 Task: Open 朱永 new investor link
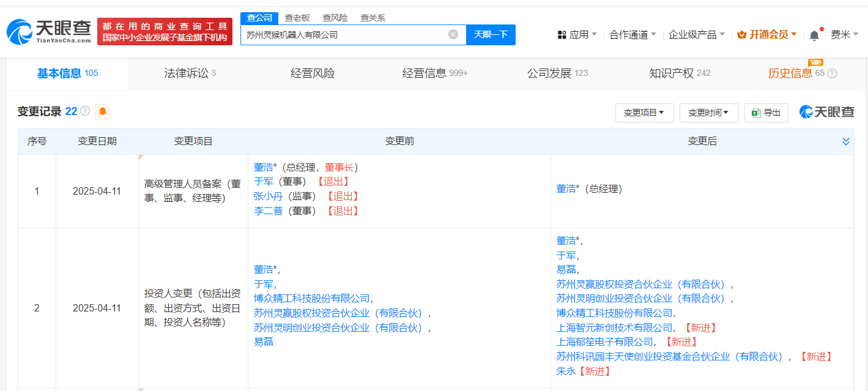click(x=566, y=371)
